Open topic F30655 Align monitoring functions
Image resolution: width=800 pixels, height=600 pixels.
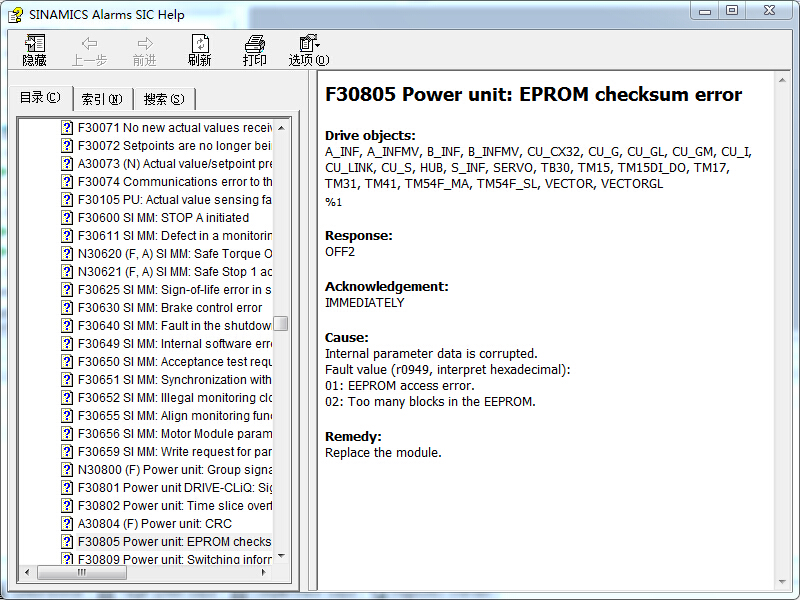[174, 415]
